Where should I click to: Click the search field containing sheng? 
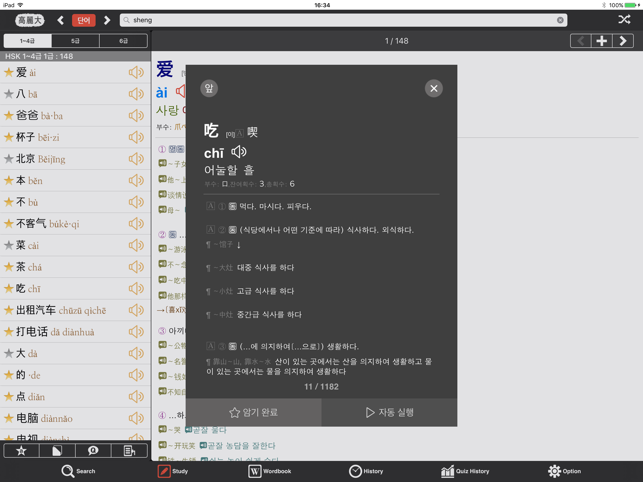pos(342,20)
